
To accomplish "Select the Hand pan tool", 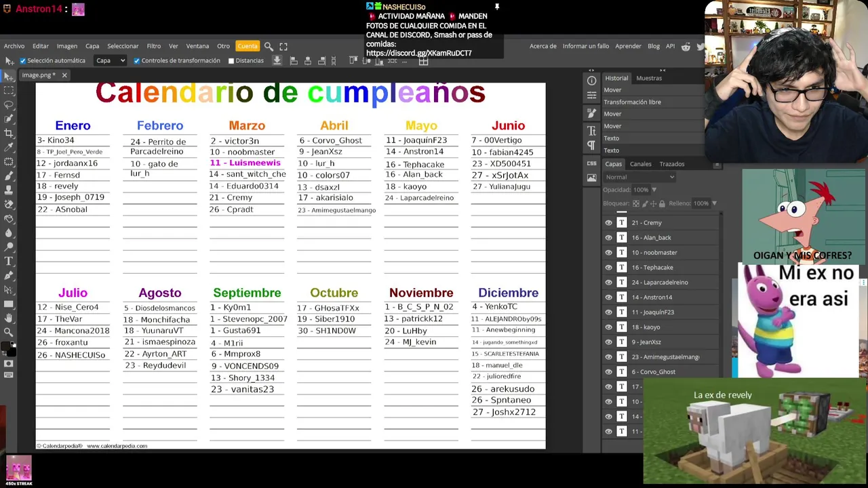I will pyautogui.click(x=9, y=318).
